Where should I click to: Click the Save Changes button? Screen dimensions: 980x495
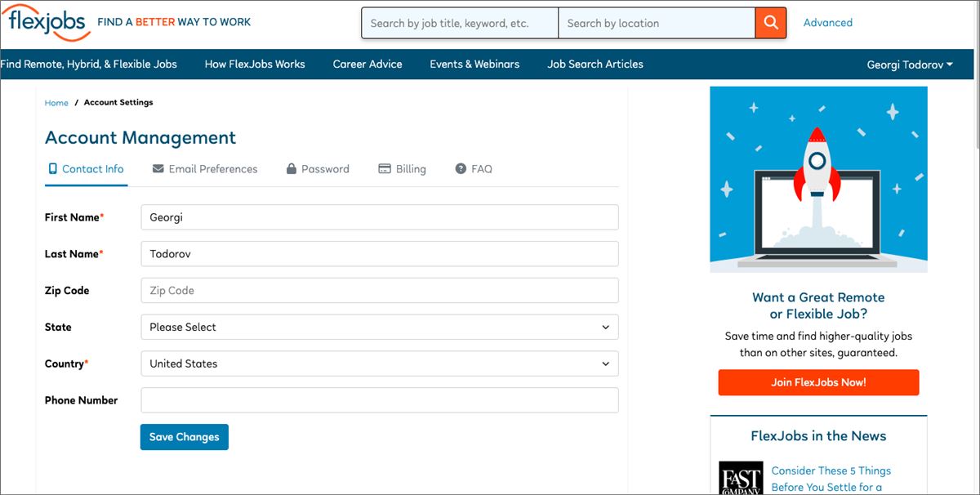[x=185, y=437]
